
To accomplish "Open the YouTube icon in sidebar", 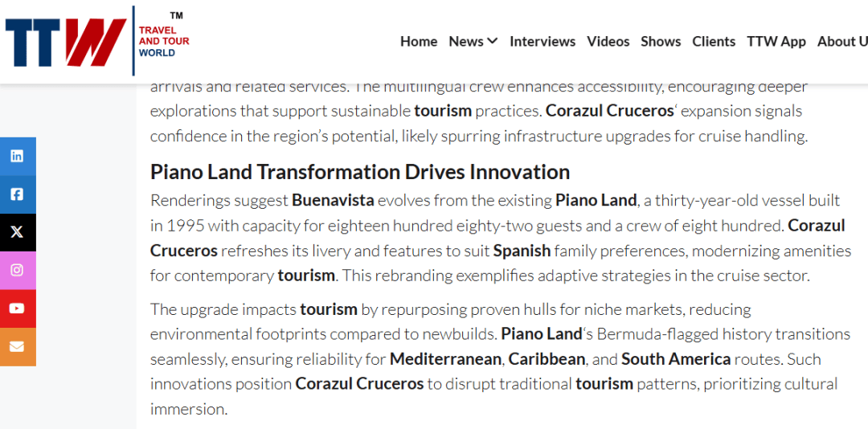I will (x=17, y=308).
